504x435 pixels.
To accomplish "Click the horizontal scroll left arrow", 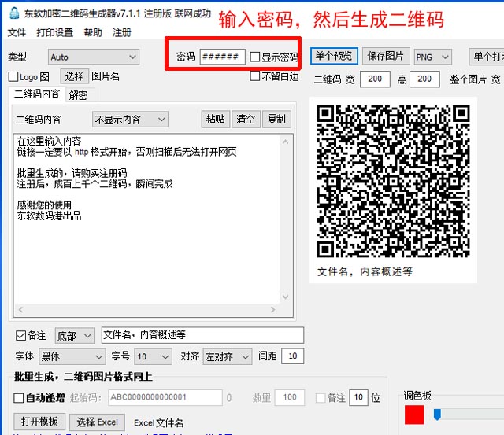I will 20,309.
